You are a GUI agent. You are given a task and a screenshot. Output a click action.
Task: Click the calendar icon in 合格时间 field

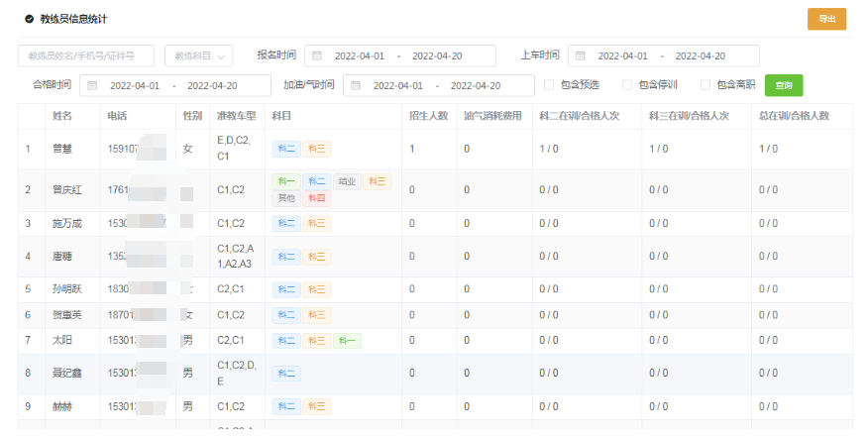(92, 86)
